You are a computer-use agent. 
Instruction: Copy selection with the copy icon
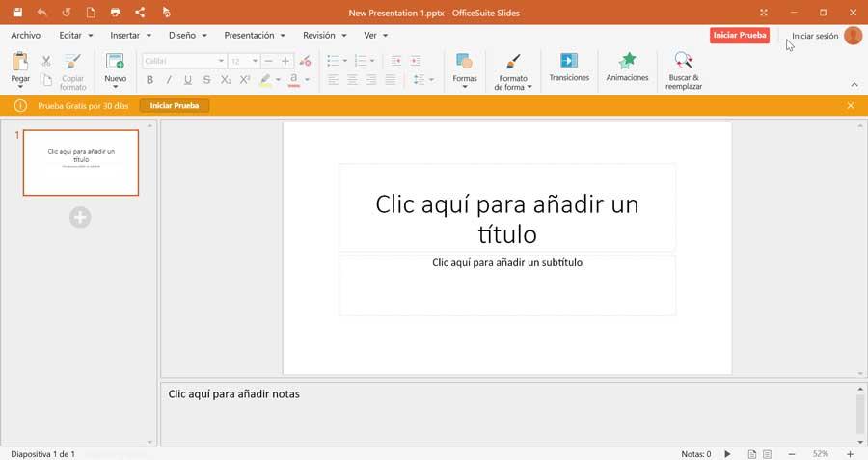coord(46,80)
